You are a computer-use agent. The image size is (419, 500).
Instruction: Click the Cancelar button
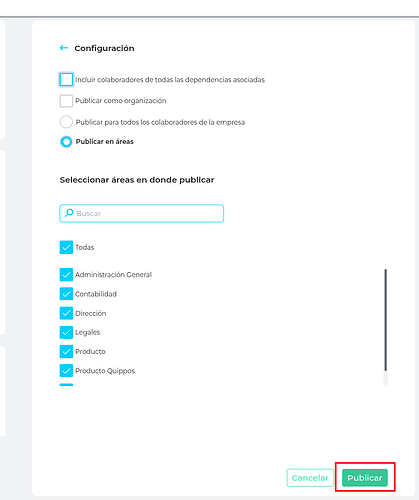pos(310,478)
